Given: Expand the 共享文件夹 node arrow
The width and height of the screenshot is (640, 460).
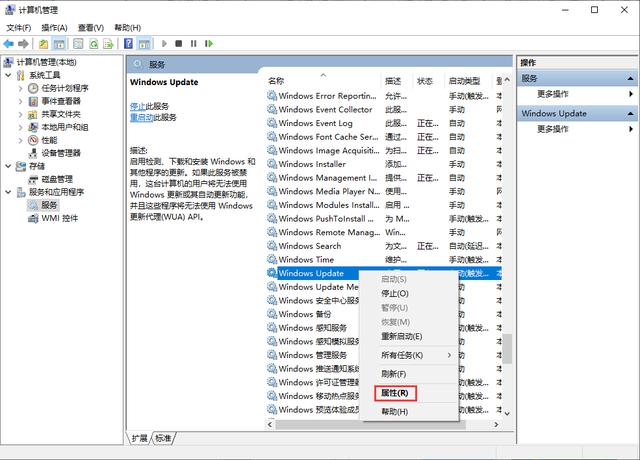Looking at the screenshot, I should click(x=20, y=114).
